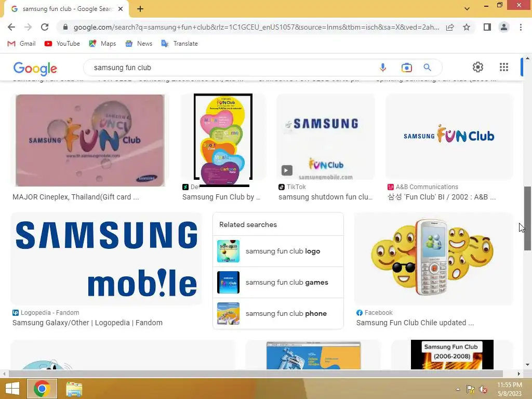Go to the Google homepage via the logo
The image size is (532, 399).
pyautogui.click(x=35, y=69)
